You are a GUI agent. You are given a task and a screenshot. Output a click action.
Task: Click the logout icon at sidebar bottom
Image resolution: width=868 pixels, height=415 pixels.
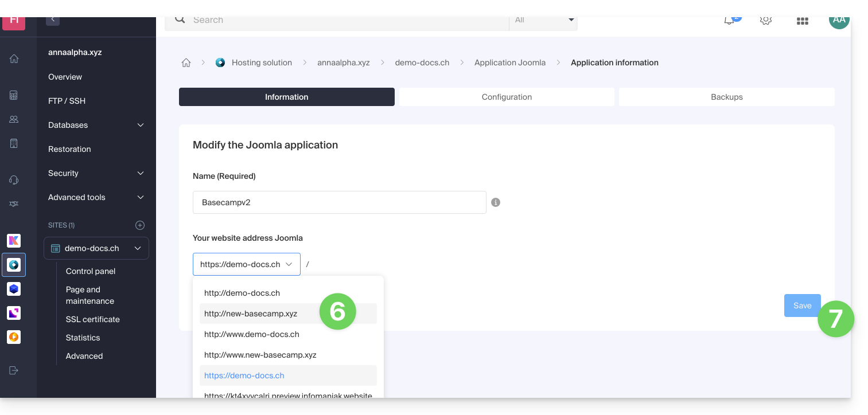14,370
